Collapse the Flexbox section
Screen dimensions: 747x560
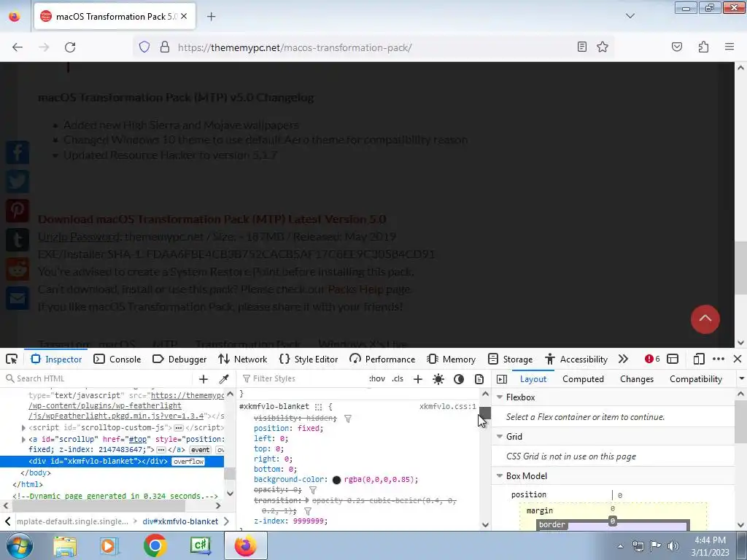[500, 397]
